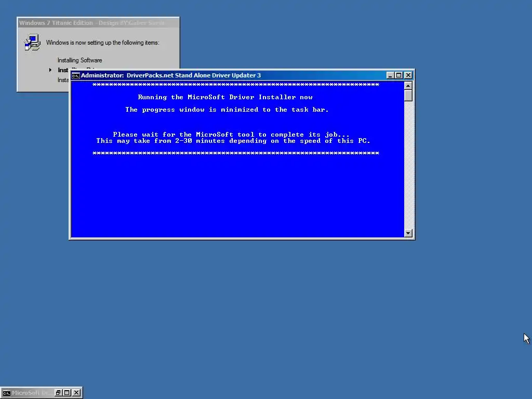Click the Windows 7 Titanic Edition title bar
The width and height of the screenshot is (532, 399).
[98, 23]
